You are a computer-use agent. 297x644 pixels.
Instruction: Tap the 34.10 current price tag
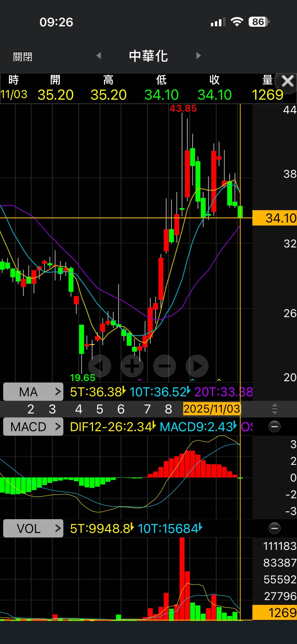275,218
